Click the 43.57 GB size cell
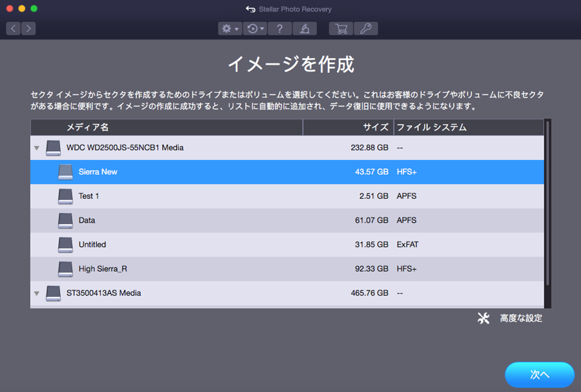 click(372, 172)
